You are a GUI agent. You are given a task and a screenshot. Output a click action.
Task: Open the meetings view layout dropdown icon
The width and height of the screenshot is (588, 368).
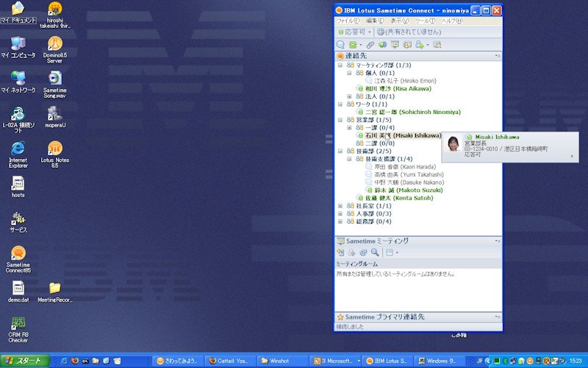click(x=392, y=252)
